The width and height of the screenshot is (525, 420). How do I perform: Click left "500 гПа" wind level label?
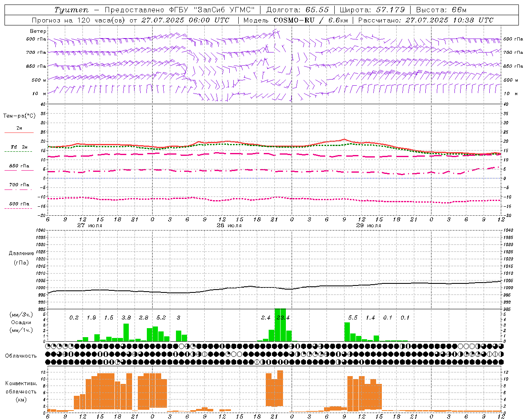coord(36,39)
